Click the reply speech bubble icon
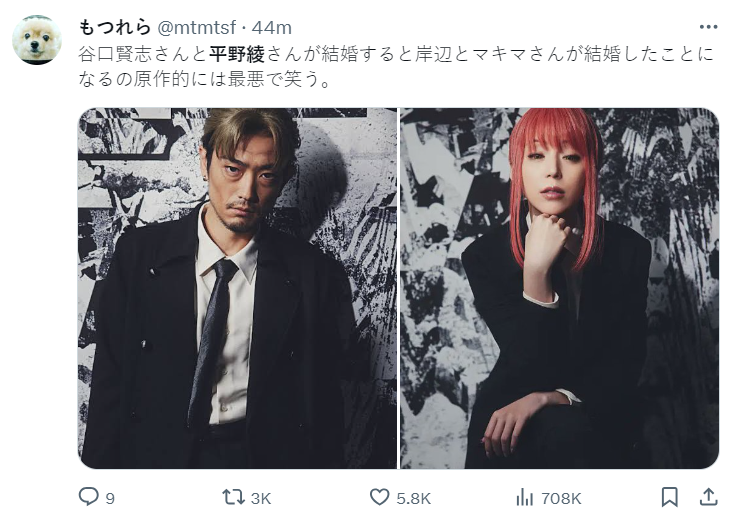 point(88,497)
